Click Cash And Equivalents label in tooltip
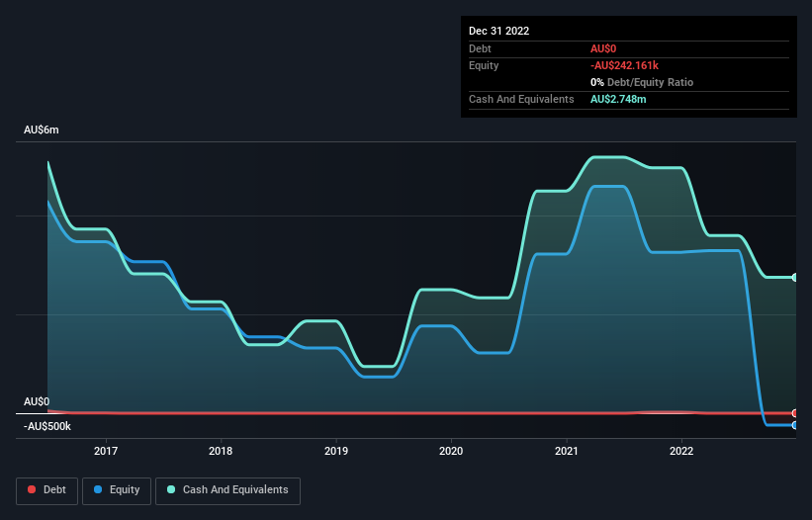812x520 pixels. [521, 99]
